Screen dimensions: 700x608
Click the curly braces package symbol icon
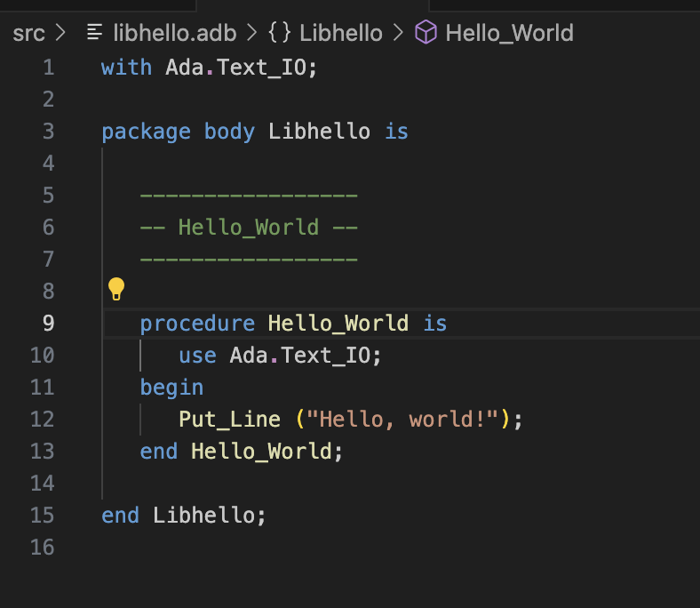point(279,34)
